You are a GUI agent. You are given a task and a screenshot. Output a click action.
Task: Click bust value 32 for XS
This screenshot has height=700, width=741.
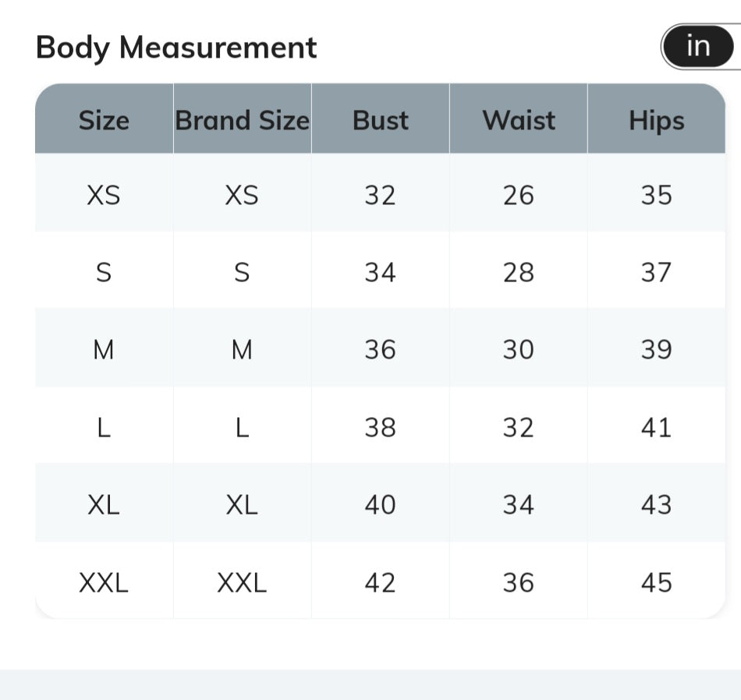click(x=380, y=195)
